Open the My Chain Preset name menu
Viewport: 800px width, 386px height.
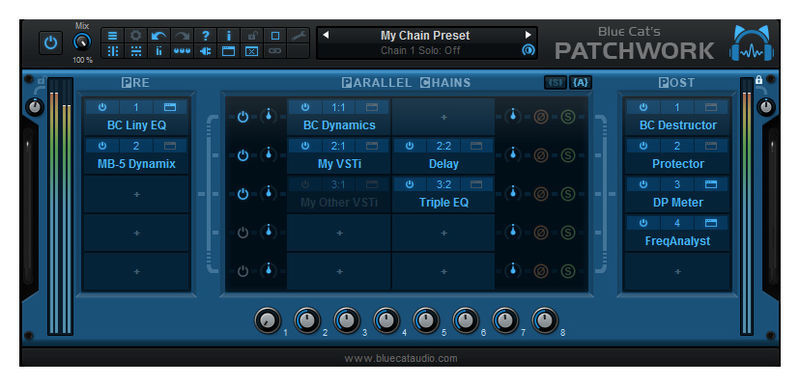pos(425,36)
